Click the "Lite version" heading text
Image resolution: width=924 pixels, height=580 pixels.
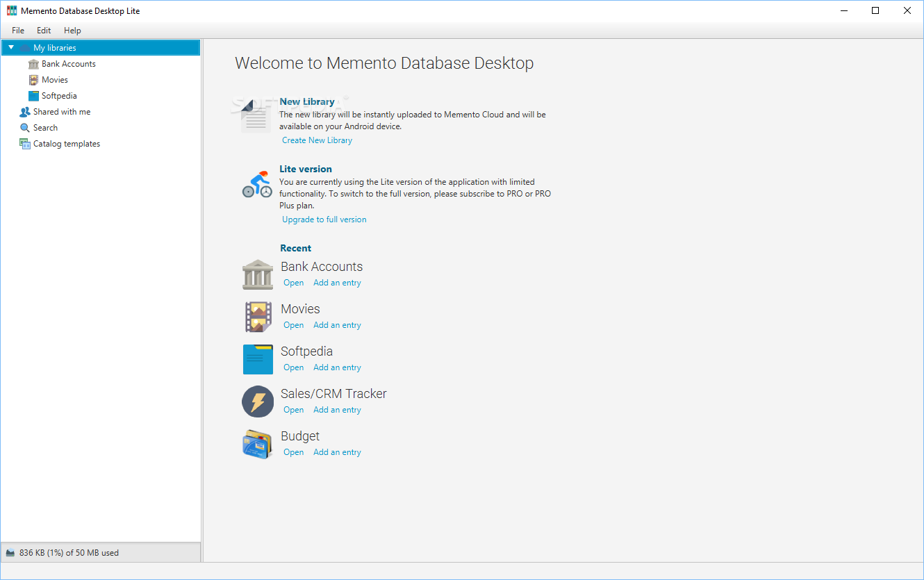pos(306,169)
